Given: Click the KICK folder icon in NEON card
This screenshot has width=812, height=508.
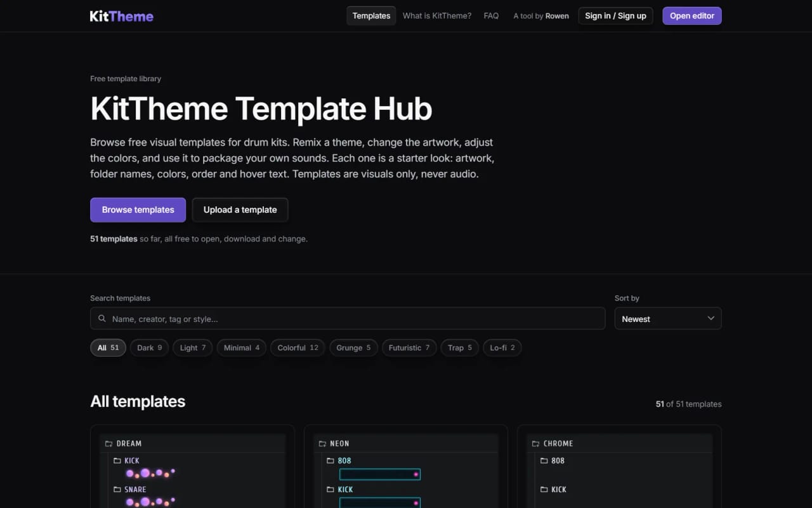Looking at the screenshot, I should [x=331, y=490].
